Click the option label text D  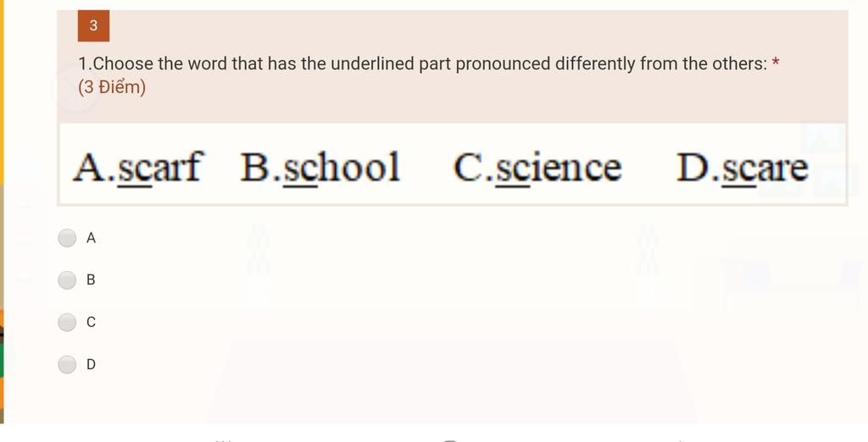coord(91,364)
